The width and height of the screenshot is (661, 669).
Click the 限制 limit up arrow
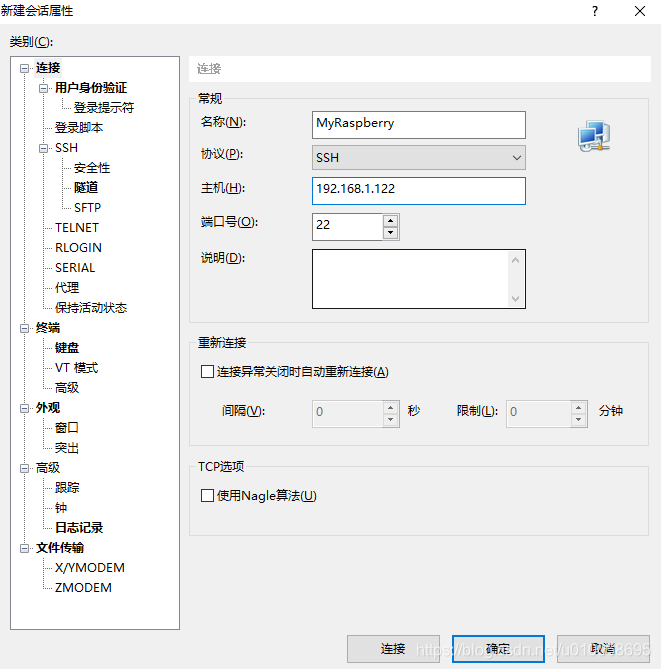(578, 408)
